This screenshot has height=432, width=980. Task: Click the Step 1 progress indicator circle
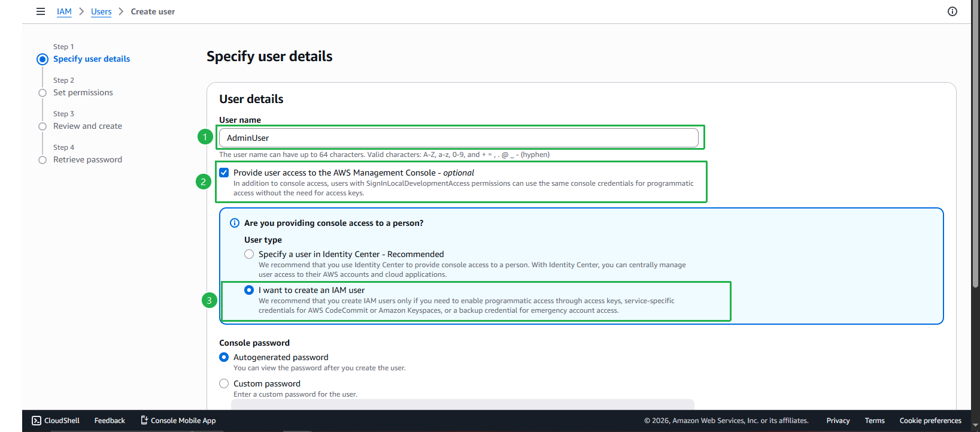pos(43,59)
